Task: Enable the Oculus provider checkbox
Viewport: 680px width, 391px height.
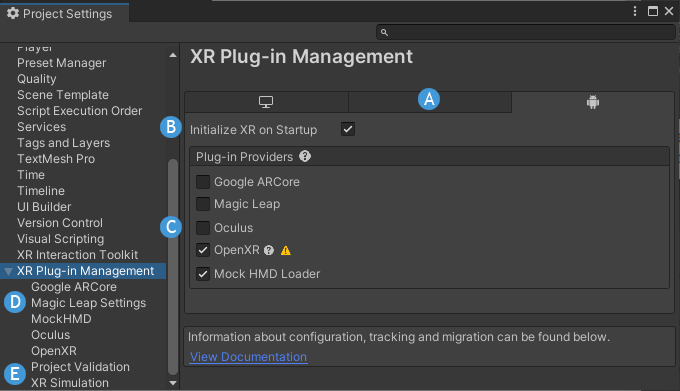Action: tap(203, 228)
